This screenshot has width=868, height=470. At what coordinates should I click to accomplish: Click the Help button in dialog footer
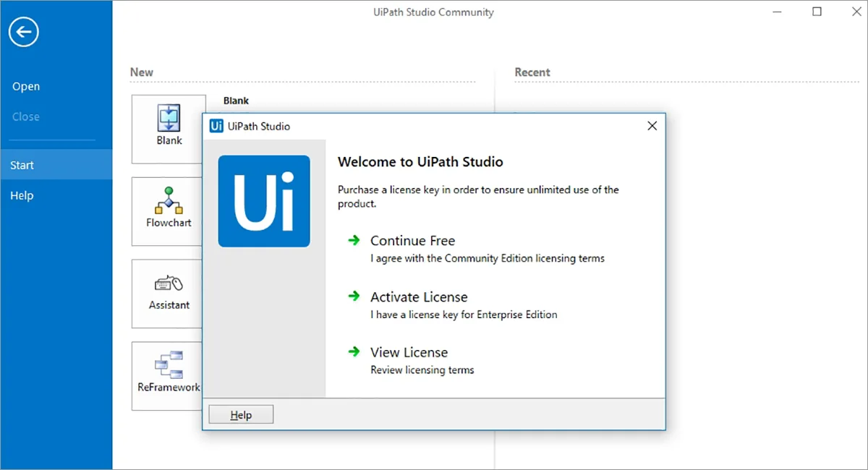click(x=241, y=414)
